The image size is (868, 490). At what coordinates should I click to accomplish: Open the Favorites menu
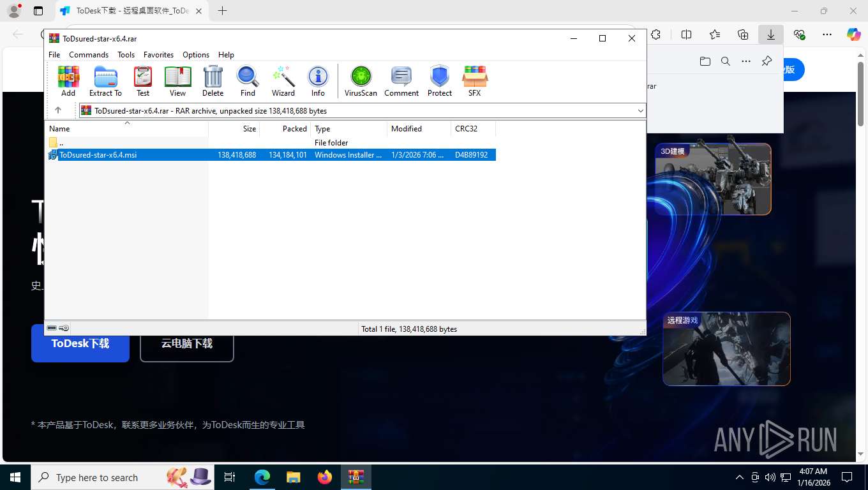tap(158, 55)
